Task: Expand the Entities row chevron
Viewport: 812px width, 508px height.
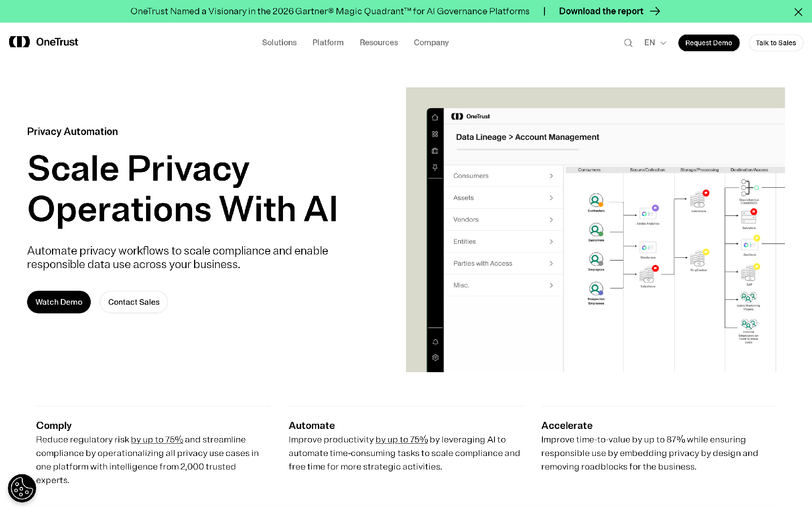Action: point(551,241)
